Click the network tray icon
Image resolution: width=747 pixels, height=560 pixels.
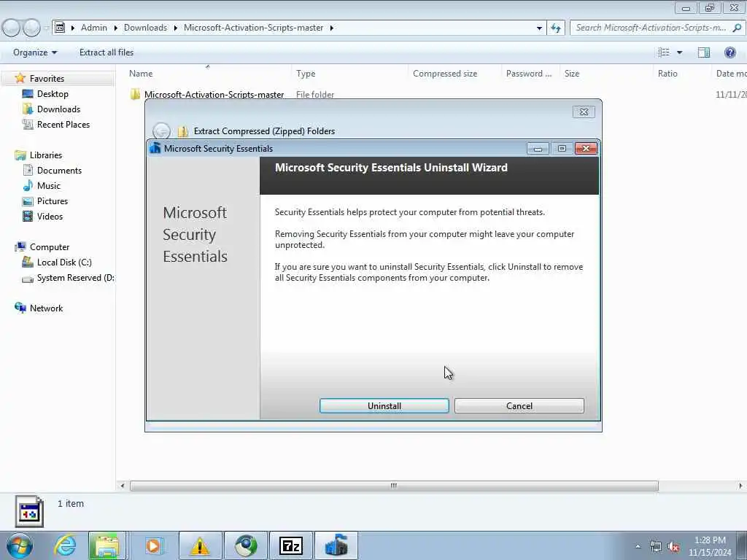pos(656,547)
